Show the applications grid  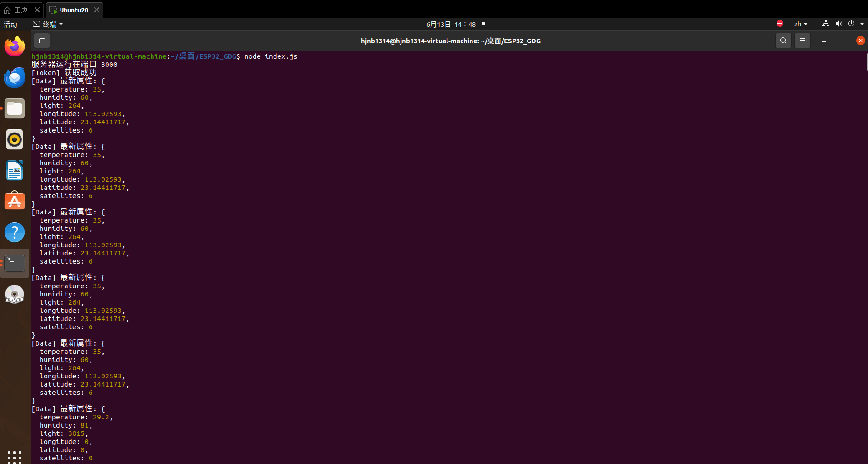click(x=15, y=456)
